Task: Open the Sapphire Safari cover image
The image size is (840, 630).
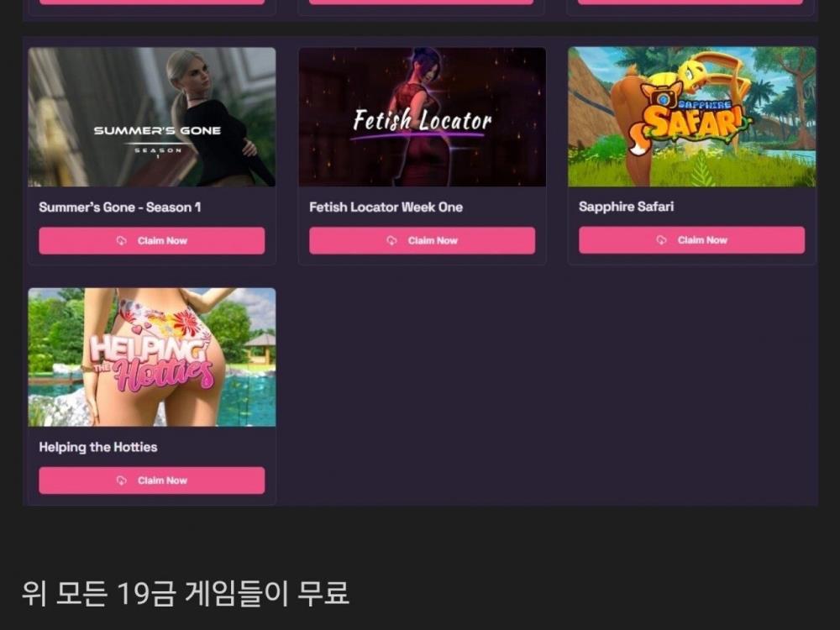Action: point(692,117)
